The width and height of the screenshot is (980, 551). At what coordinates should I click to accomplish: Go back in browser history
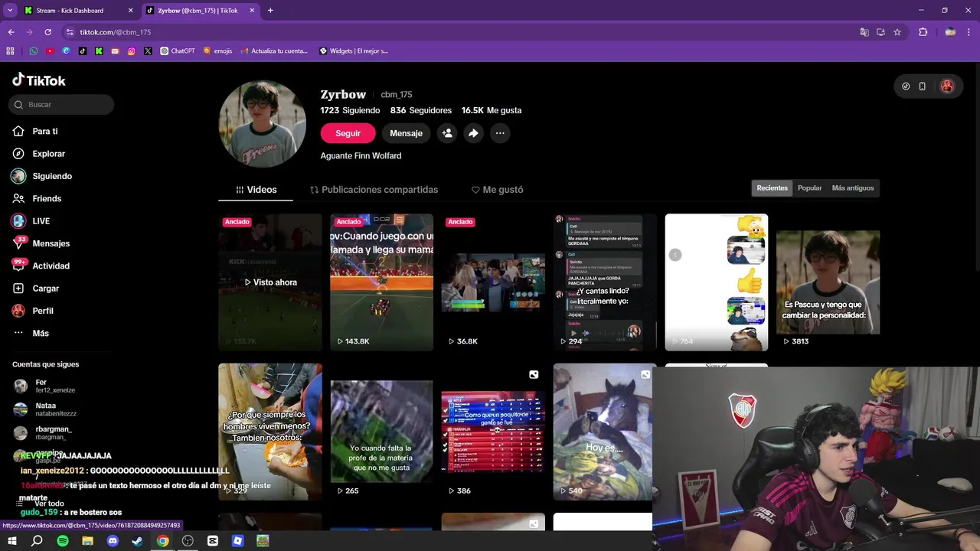click(x=11, y=32)
